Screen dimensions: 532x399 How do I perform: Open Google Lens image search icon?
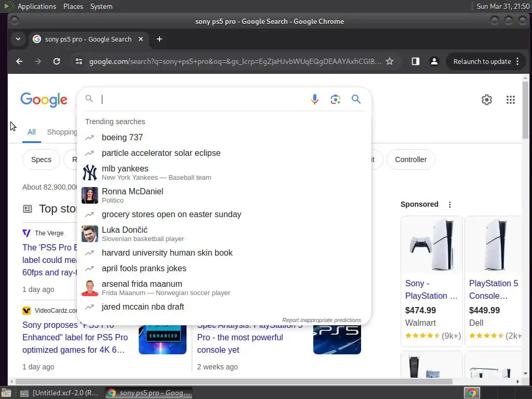335,99
